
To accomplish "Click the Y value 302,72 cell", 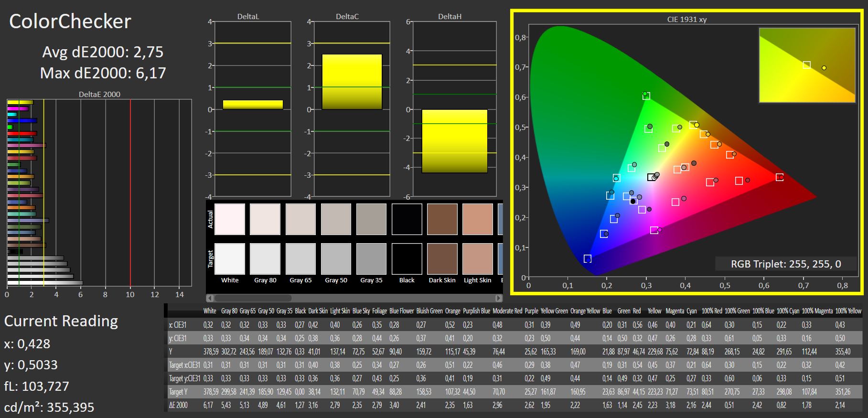I will [x=229, y=352].
